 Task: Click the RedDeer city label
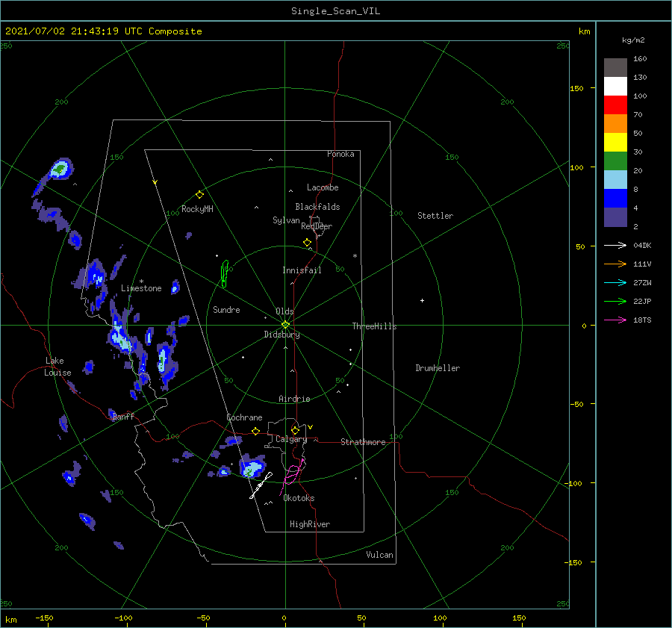317,226
